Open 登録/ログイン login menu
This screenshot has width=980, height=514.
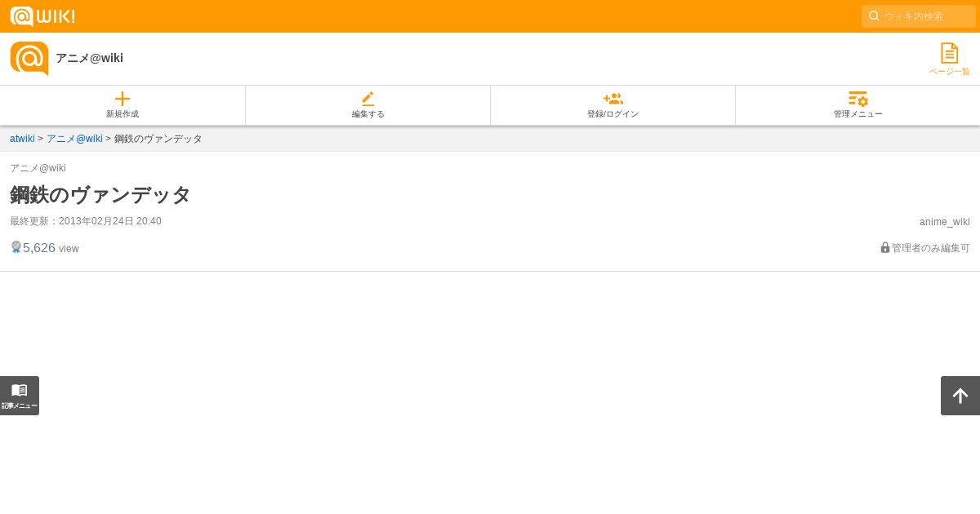612,105
